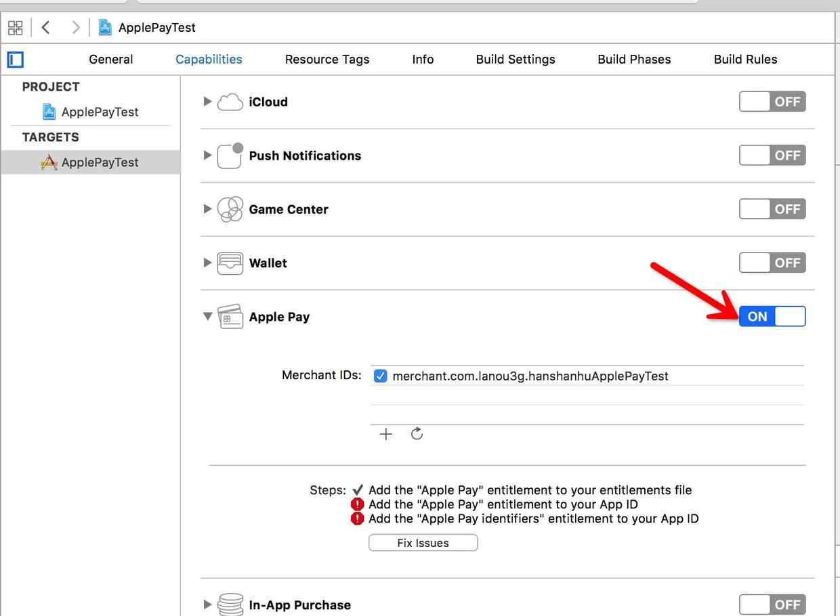Expand the Game Center section

[x=208, y=209]
